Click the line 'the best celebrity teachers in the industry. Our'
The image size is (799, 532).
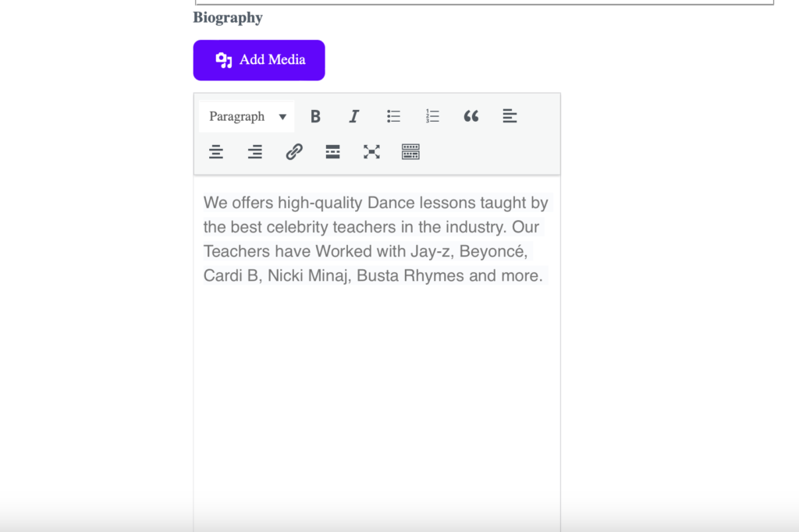point(371,227)
